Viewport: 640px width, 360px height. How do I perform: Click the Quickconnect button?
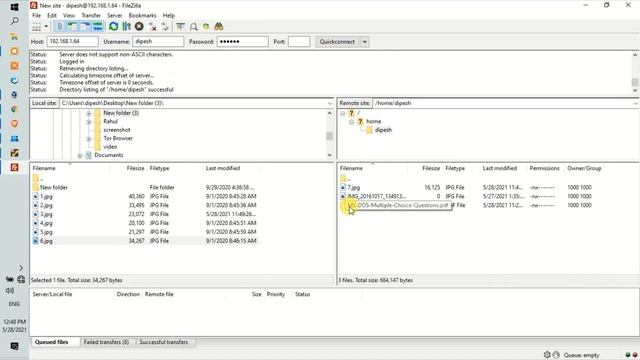tap(338, 42)
